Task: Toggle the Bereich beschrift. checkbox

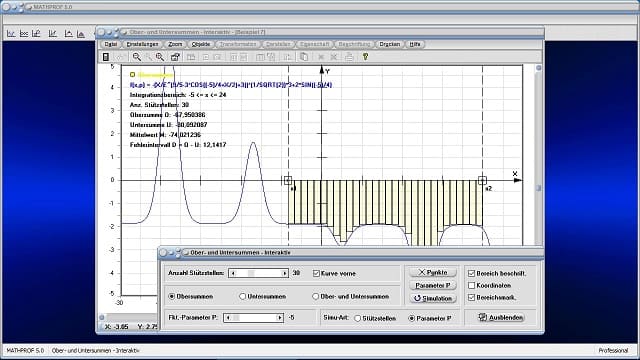Action: pos(471,273)
